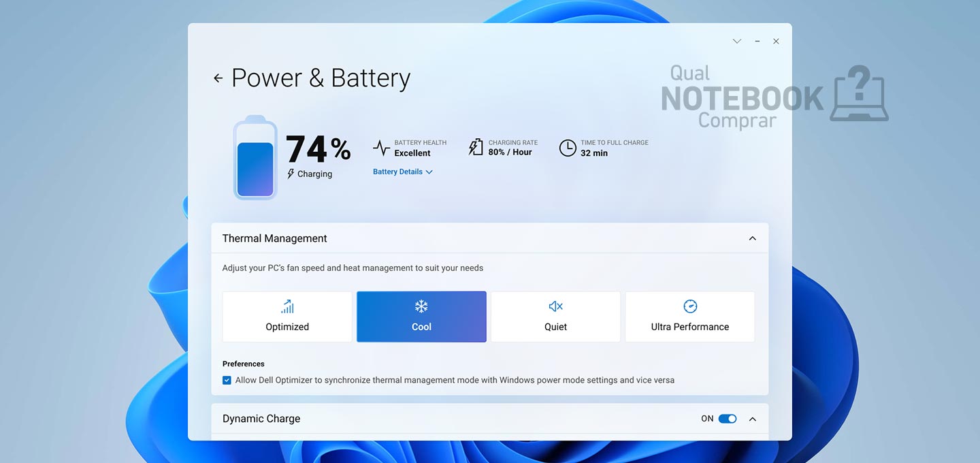Select the Quiet thermal mode
Image resolution: width=980 pixels, height=463 pixels.
coord(555,317)
